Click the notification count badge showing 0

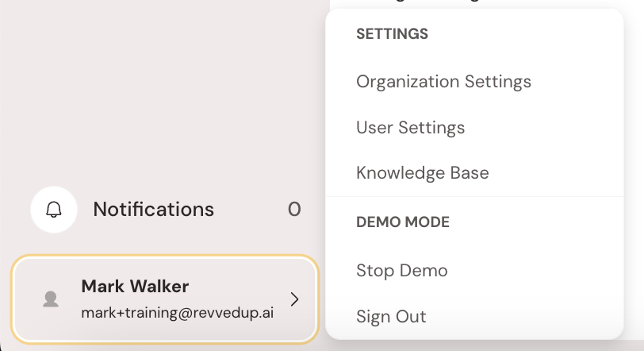pyautogui.click(x=294, y=210)
